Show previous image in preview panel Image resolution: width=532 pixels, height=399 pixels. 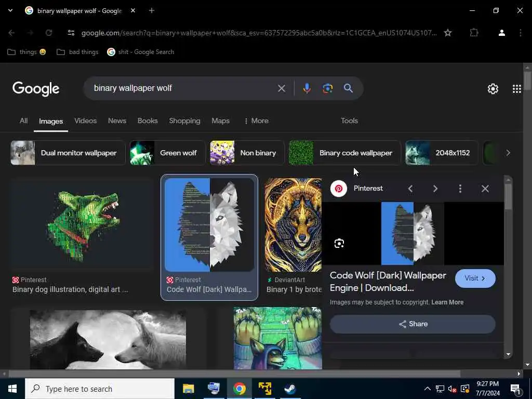(x=410, y=189)
